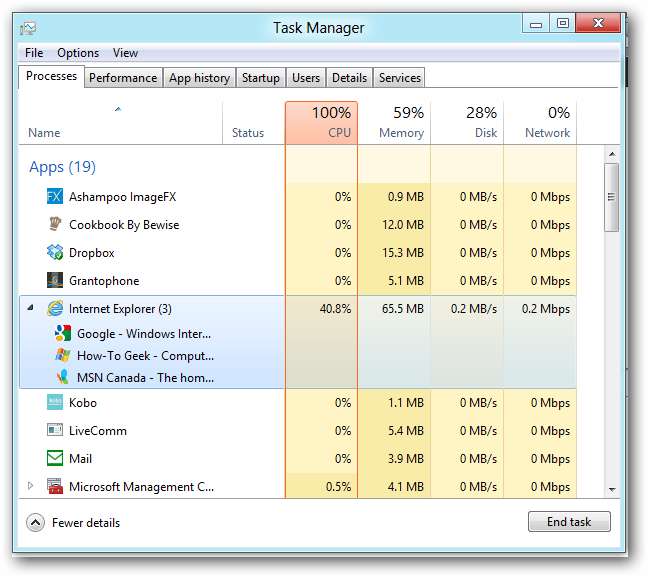Click the Task Manager title bar icon
This screenshot has width=650, height=577.
pyautogui.click(x=28, y=28)
